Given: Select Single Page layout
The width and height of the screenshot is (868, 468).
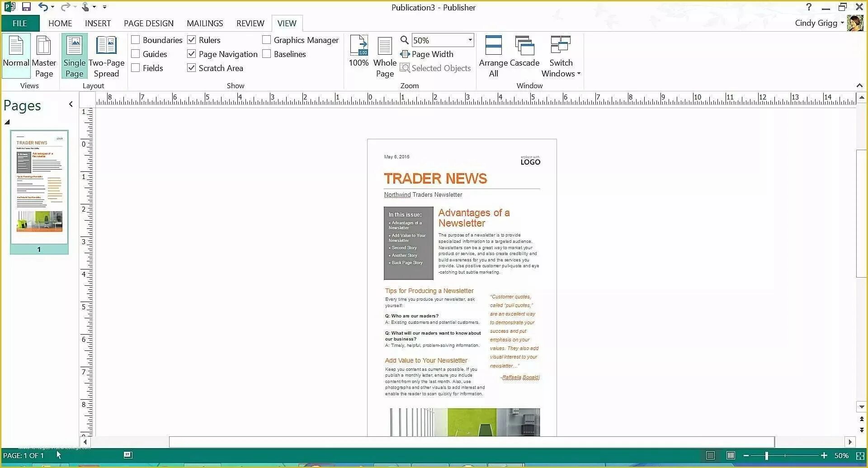Looking at the screenshot, I should pos(74,56).
